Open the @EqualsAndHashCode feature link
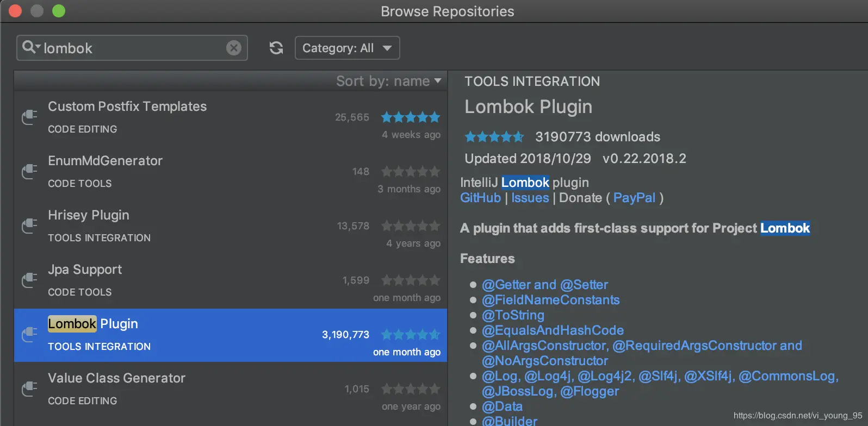The image size is (868, 426). pyautogui.click(x=553, y=330)
